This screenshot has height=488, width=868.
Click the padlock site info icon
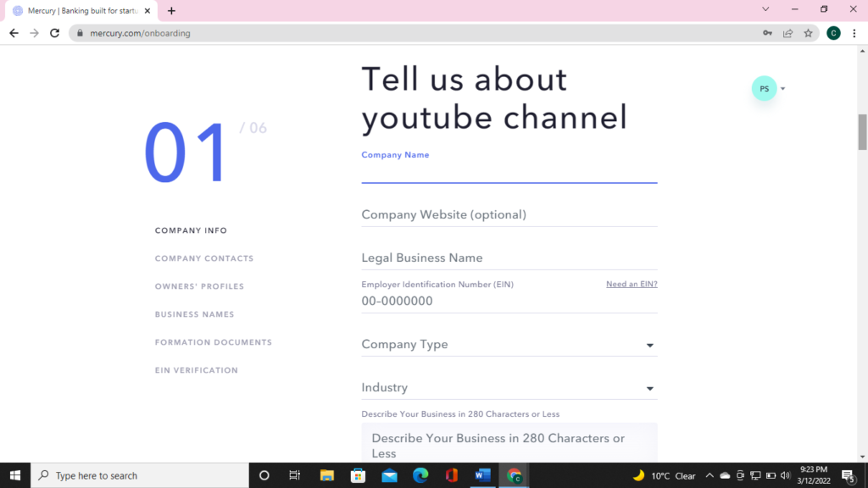[80, 33]
